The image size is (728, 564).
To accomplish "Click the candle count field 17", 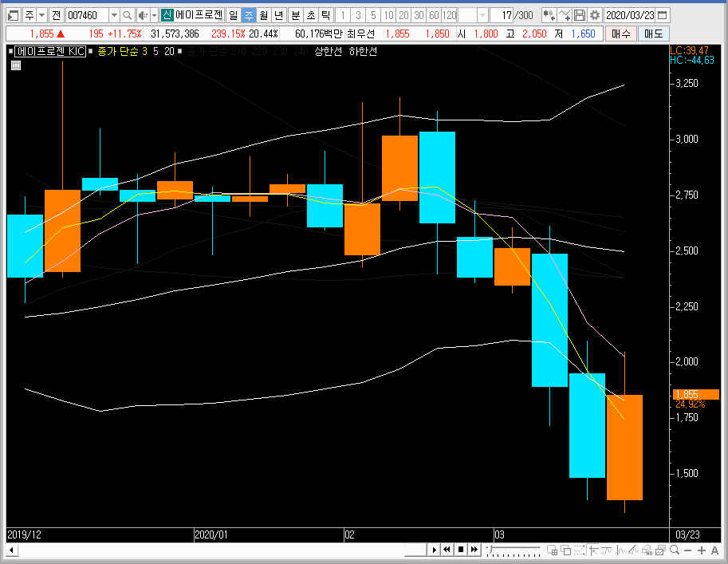I will (x=502, y=15).
